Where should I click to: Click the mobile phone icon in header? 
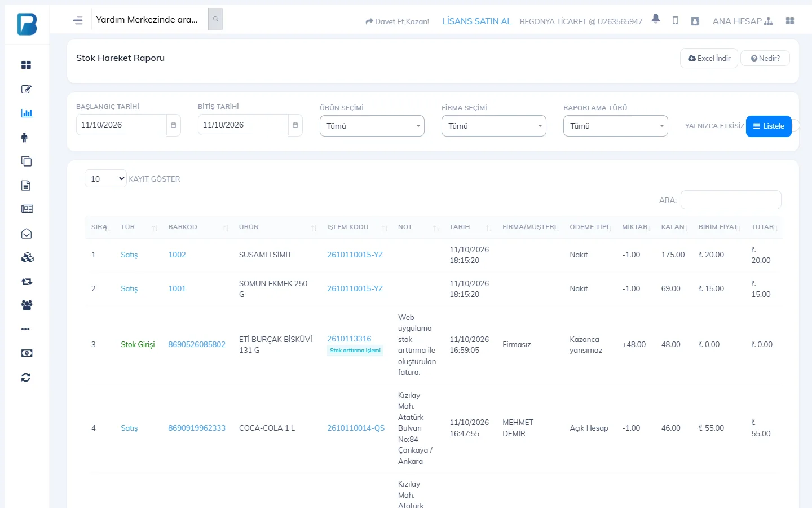coord(675,20)
